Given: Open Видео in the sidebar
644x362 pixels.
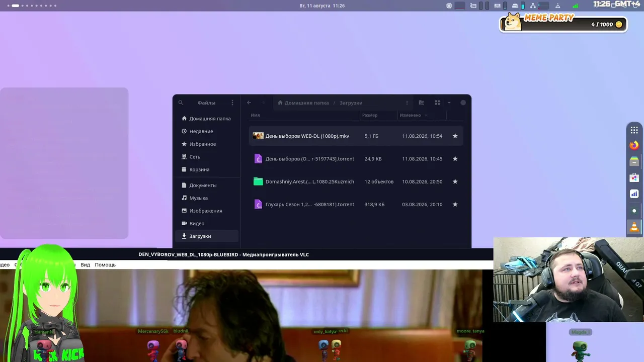Looking at the screenshot, I should pos(207,223).
